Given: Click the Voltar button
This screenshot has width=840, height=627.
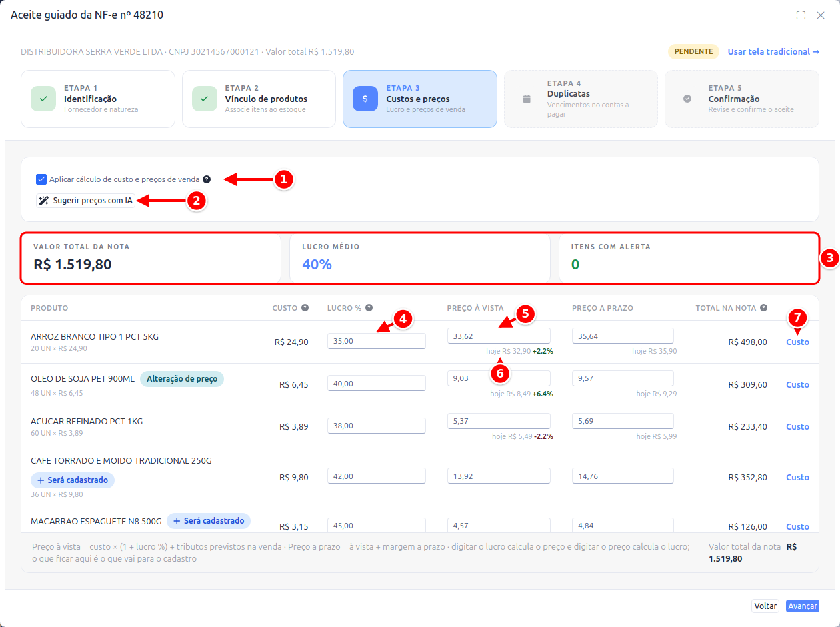Looking at the screenshot, I should pos(765,606).
